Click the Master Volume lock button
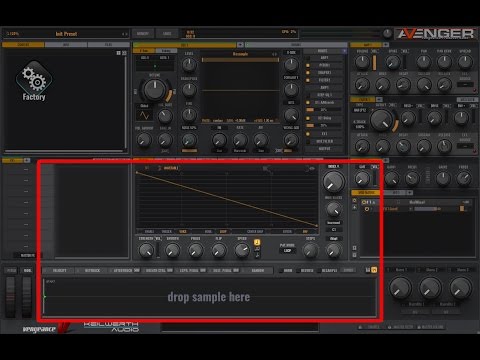Viewport: 480px width, 360px height. coord(430,327)
